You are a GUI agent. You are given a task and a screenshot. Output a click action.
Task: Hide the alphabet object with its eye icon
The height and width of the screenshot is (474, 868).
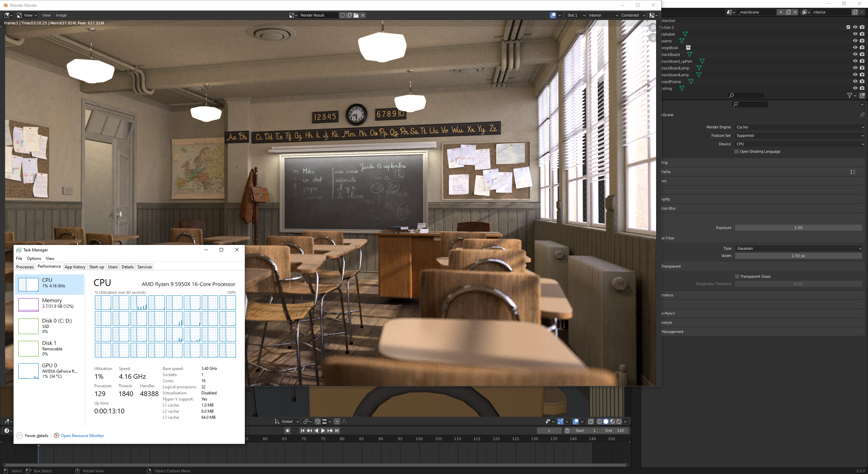point(855,34)
